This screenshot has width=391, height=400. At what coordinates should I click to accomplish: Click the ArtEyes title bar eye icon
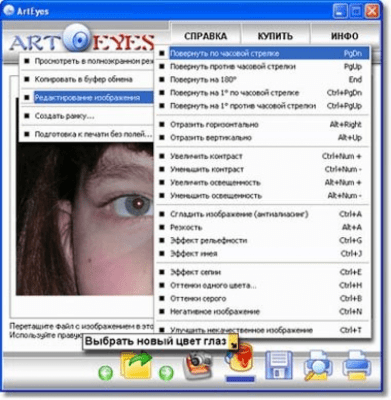(9, 11)
